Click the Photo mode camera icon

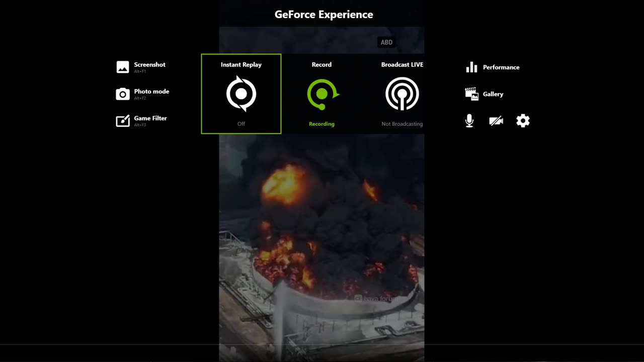[123, 94]
